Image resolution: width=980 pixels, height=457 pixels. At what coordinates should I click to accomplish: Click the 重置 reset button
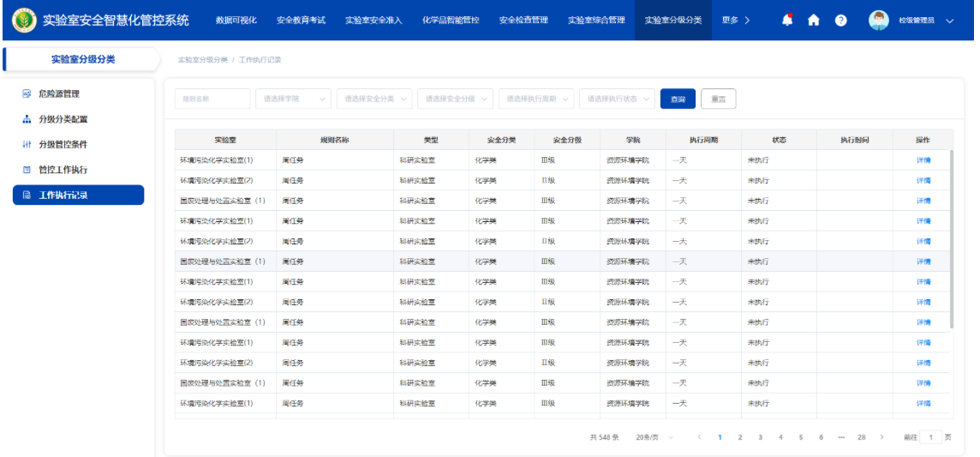coord(718,99)
